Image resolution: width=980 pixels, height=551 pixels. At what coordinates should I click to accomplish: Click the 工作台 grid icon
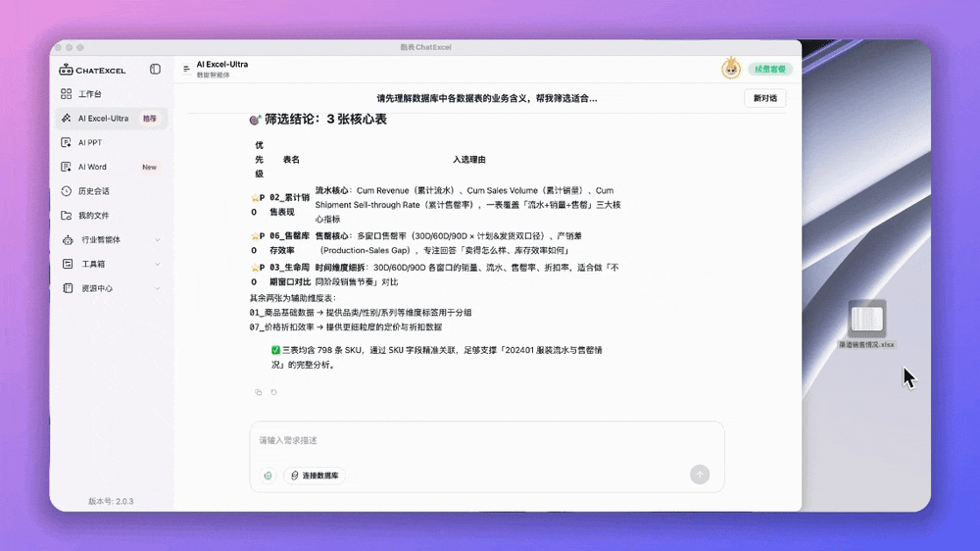tap(67, 94)
